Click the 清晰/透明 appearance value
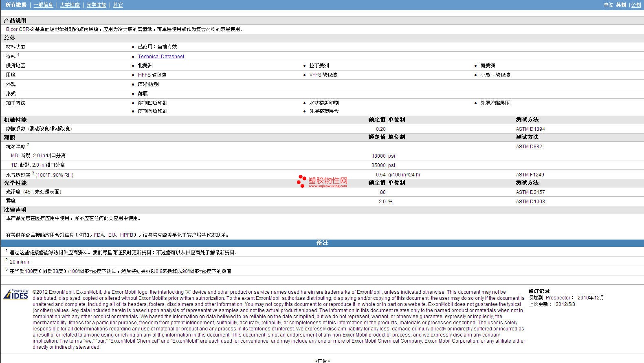 click(148, 84)
